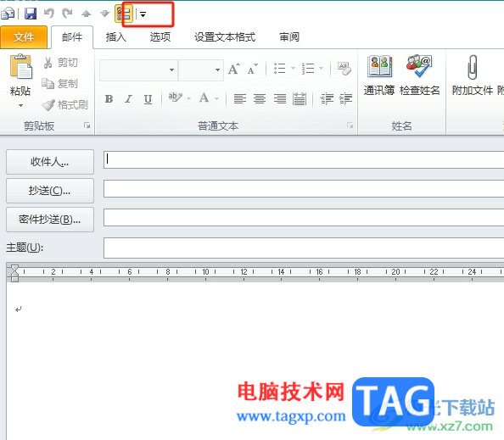
Task: Open numbered list style dropdown arrow
Action: (x=321, y=68)
